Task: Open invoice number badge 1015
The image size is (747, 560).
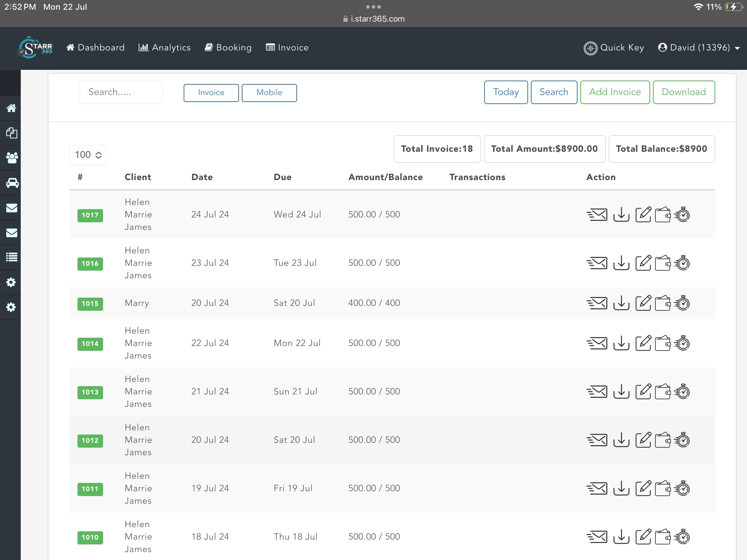Action: pos(90,304)
